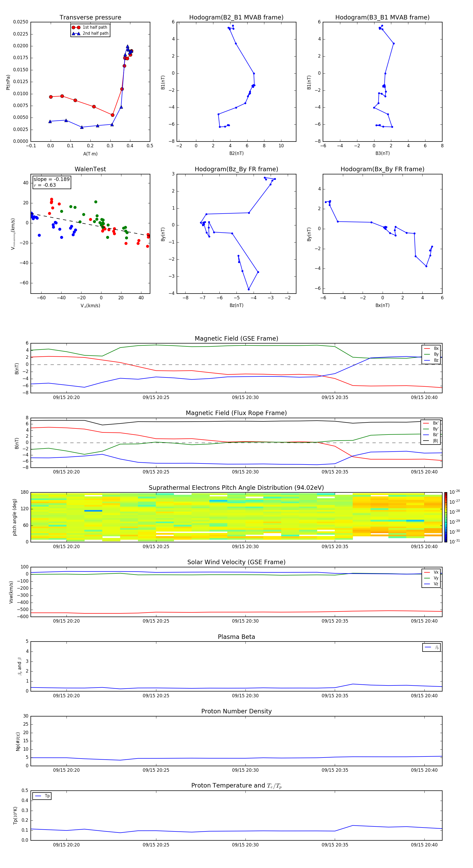This screenshot has height=868, width=473.
Task: Click the 'Bx(nT)' x-axis label
Action: [382, 305]
